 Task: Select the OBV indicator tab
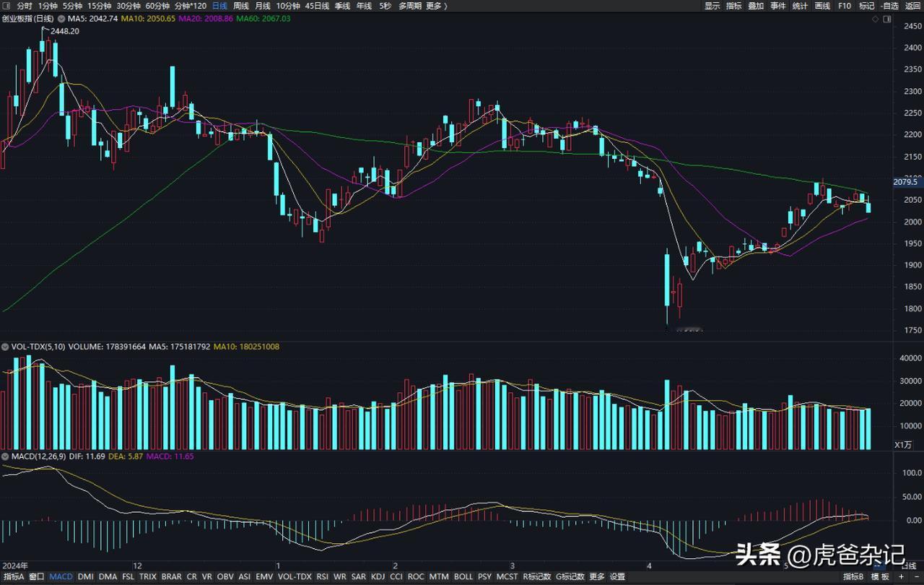click(x=225, y=577)
